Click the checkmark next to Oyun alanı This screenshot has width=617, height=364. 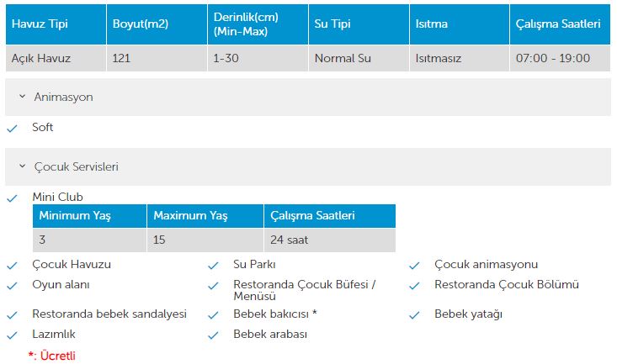[11, 286]
